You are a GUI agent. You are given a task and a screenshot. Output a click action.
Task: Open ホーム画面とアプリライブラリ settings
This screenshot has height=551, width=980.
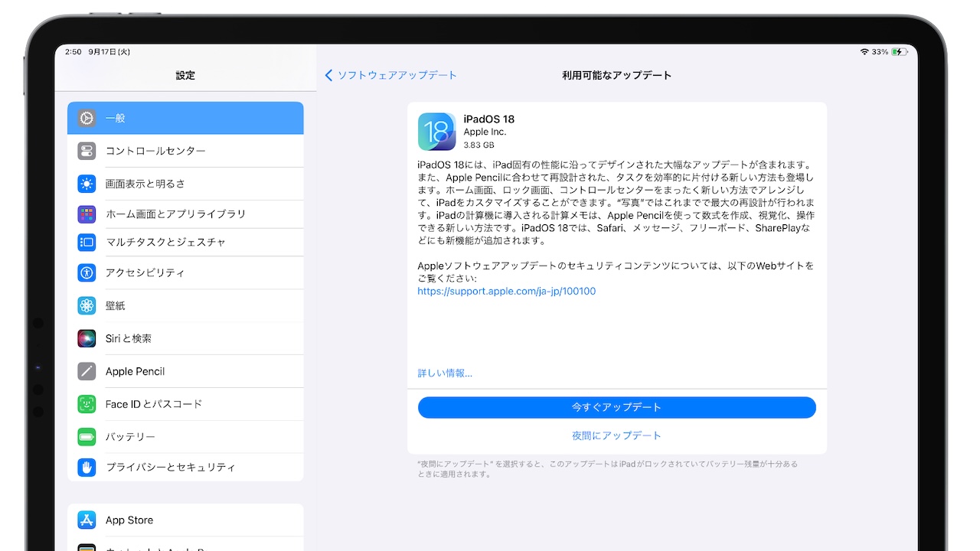(185, 214)
